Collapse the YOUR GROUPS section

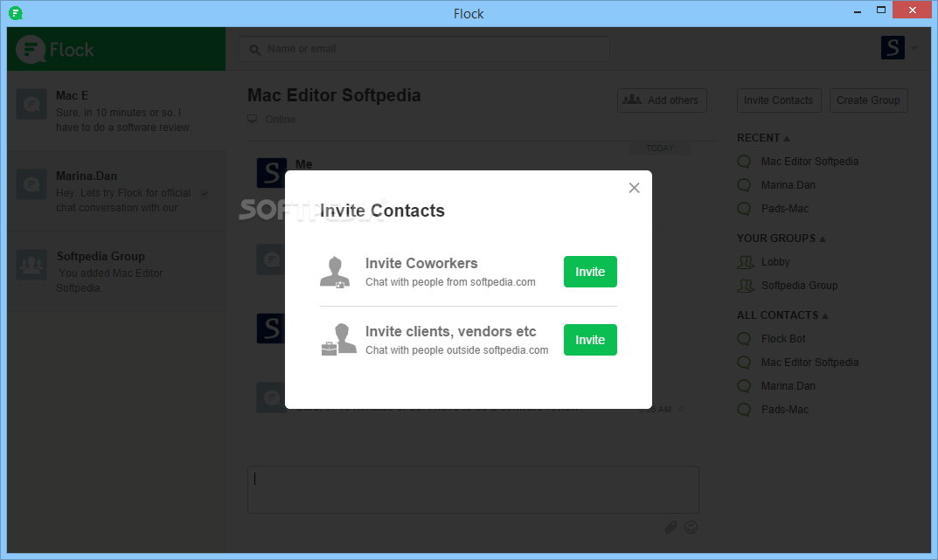782,239
